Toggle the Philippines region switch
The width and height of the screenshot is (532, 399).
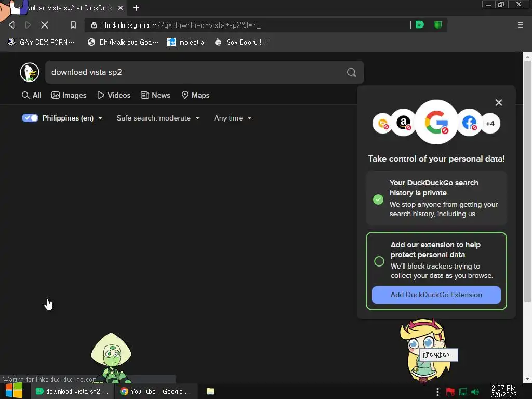point(30,118)
